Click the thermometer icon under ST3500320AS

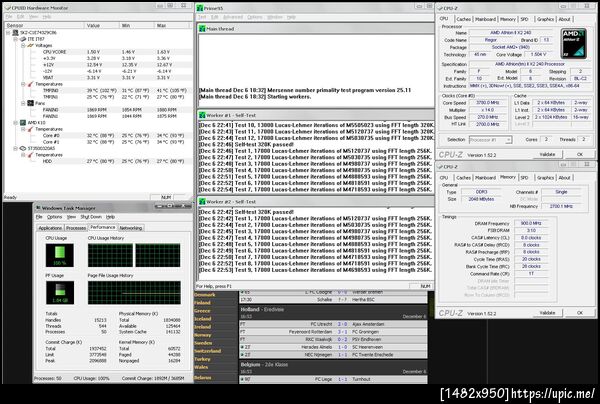[30, 155]
